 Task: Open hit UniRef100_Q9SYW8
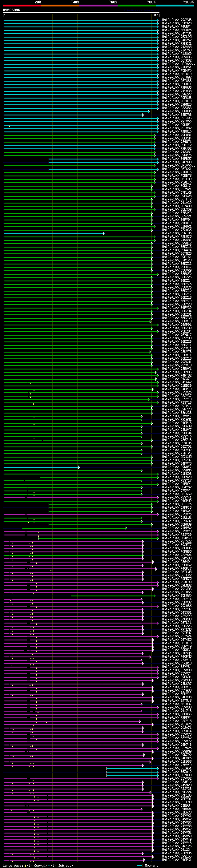click(x=177, y=20)
